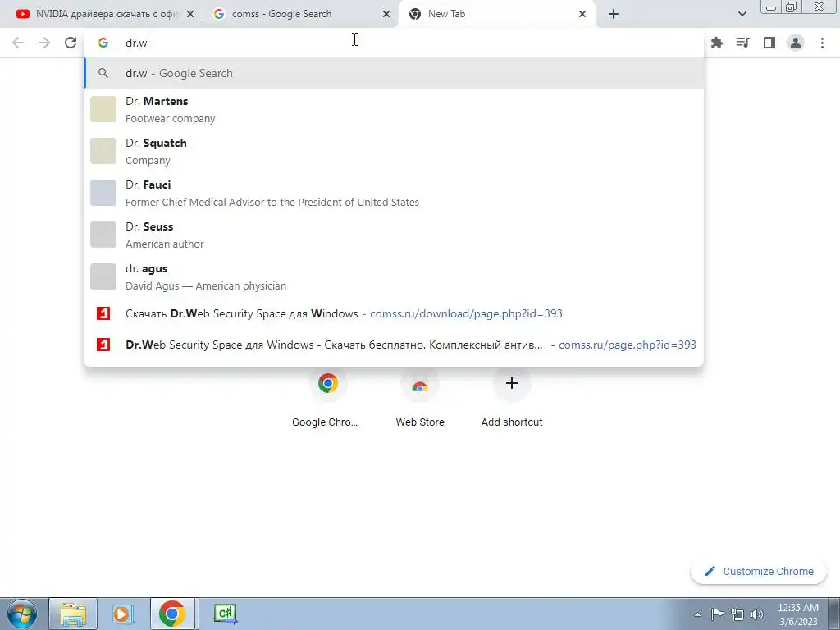Select the New Tab tab
840x630 pixels.
coord(497,14)
